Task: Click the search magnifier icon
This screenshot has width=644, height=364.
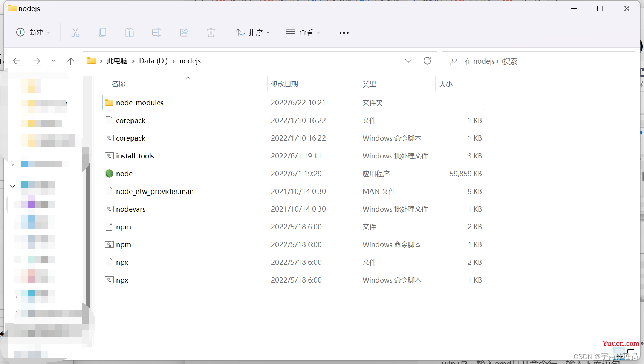Action: (x=454, y=61)
